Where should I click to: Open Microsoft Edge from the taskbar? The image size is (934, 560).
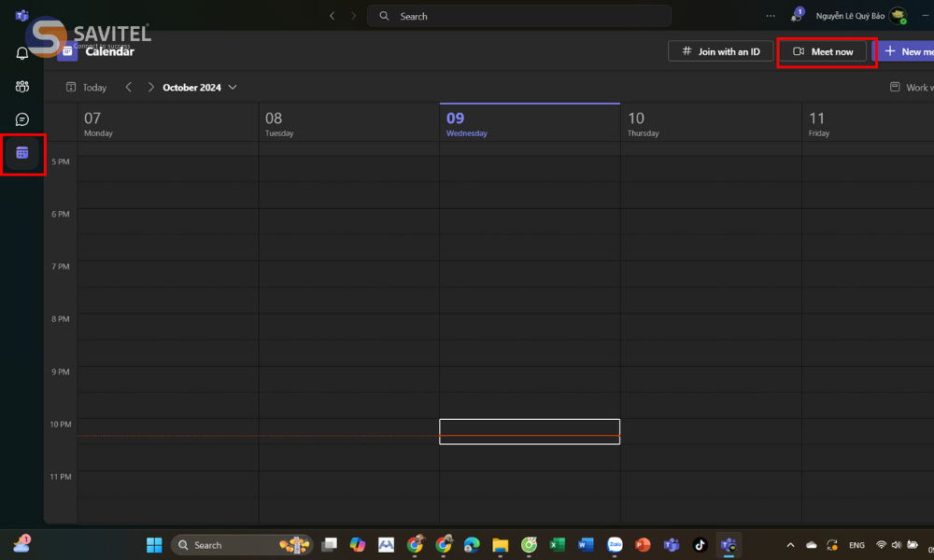click(472, 544)
